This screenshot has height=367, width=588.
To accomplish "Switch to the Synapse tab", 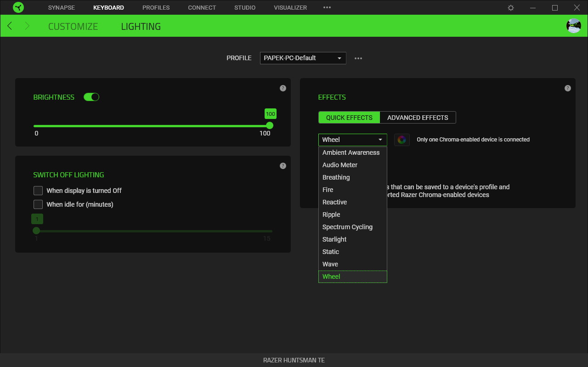I will [62, 8].
